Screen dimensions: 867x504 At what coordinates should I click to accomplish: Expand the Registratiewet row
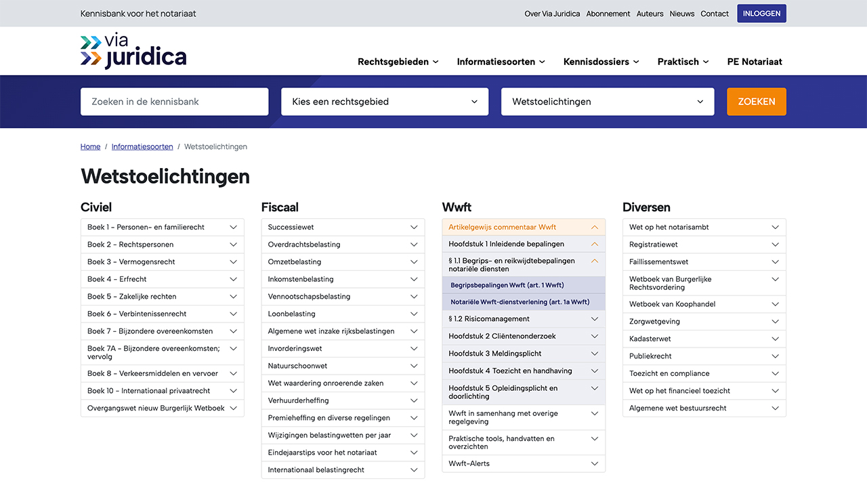point(704,245)
